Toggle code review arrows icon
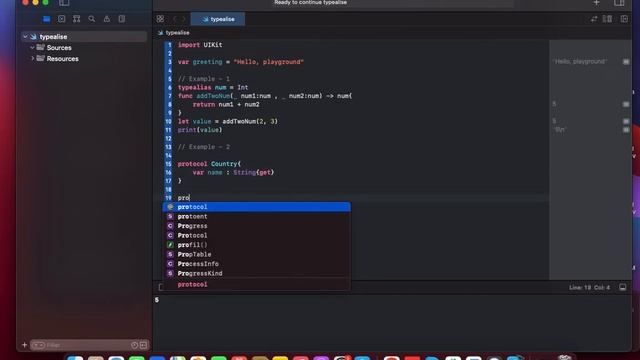Image resolution: width=640 pixels, height=360 pixels. 594,19
